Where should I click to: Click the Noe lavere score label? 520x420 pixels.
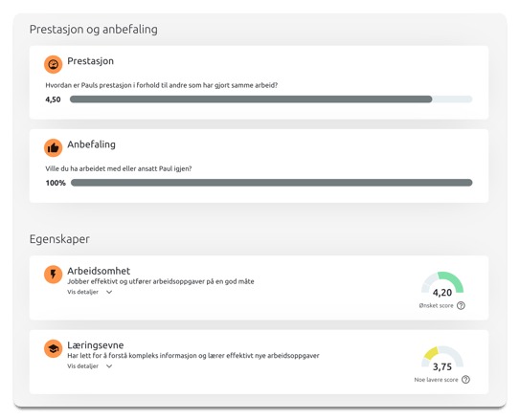coord(436,380)
